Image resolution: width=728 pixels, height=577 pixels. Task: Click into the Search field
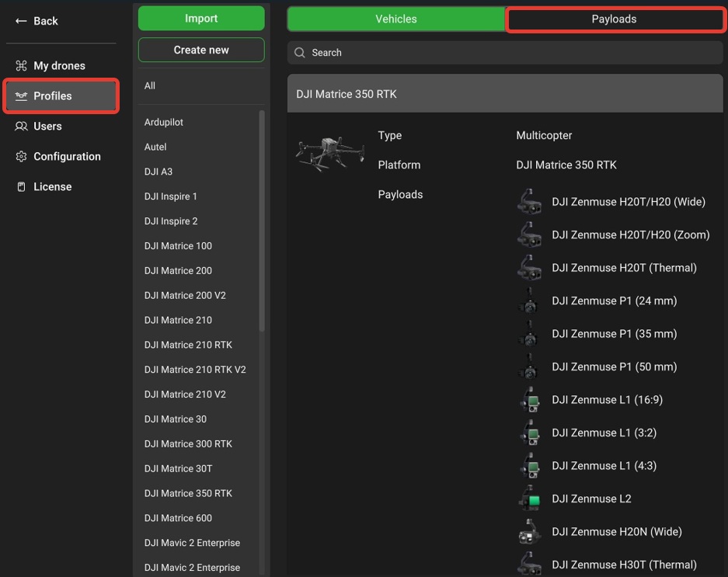(505, 53)
